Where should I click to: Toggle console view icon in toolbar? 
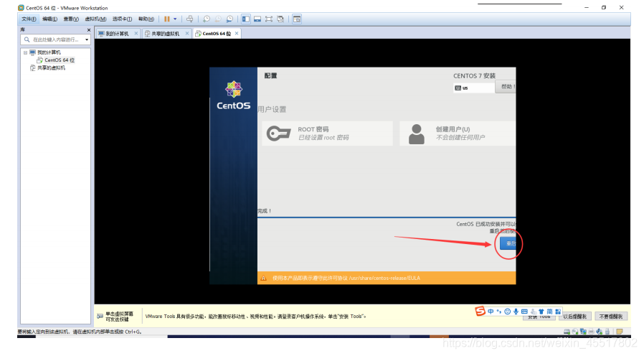[296, 19]
